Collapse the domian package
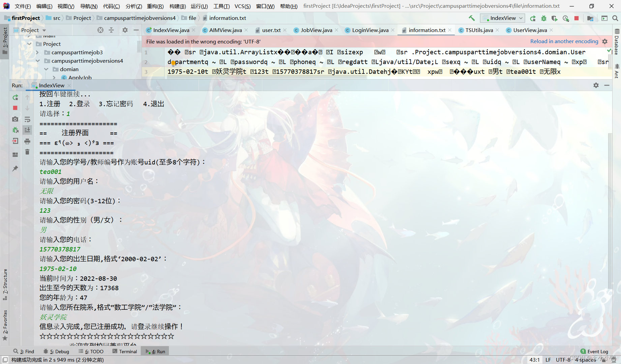The height and width of the screenshot is (364, 621). 46,69
